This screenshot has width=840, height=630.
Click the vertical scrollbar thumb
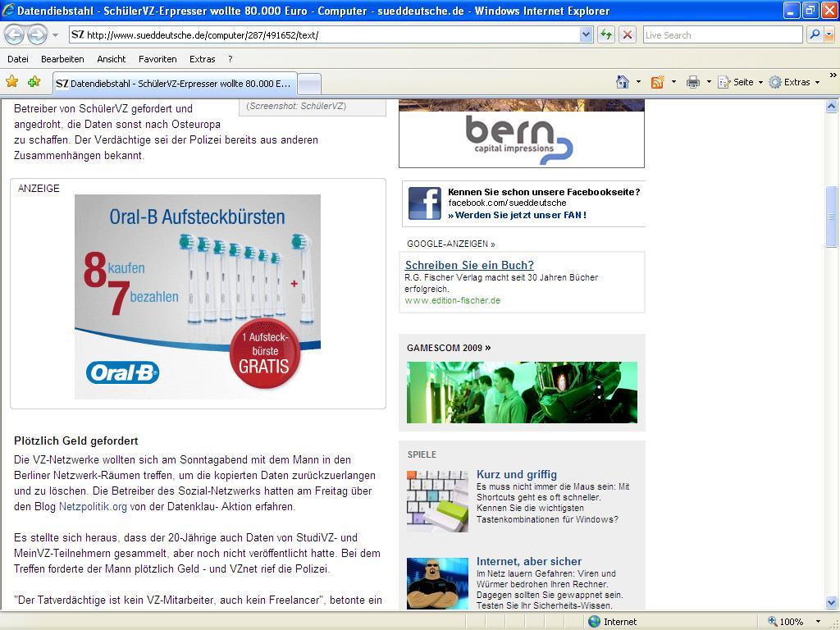pos(831,217)
